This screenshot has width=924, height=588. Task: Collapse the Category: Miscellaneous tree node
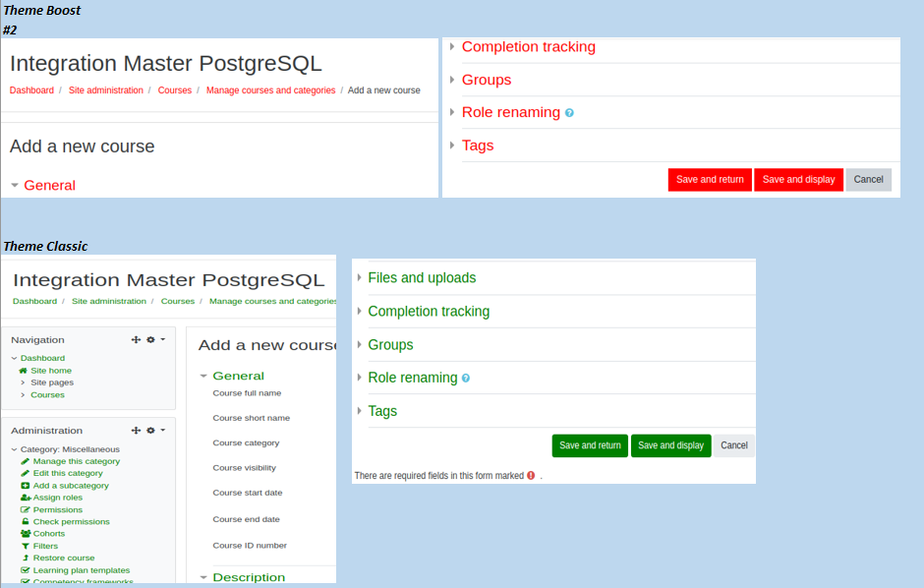pyautogui.click(x=14, y=449)
